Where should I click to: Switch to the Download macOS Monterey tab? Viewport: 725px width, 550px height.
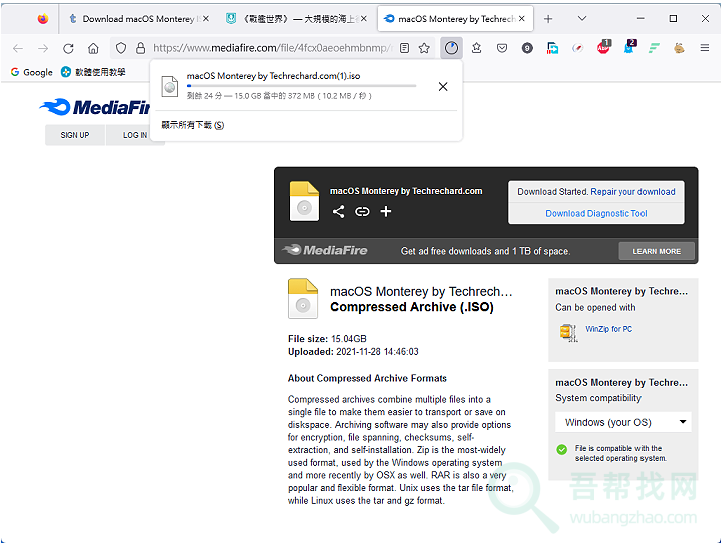[138, 19]
